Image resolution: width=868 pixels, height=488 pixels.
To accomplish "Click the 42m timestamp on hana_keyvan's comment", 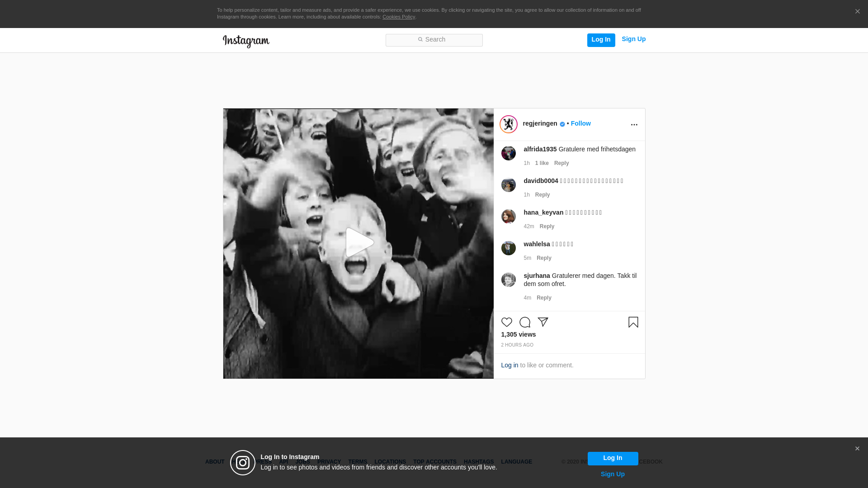I will pos(529,226).
